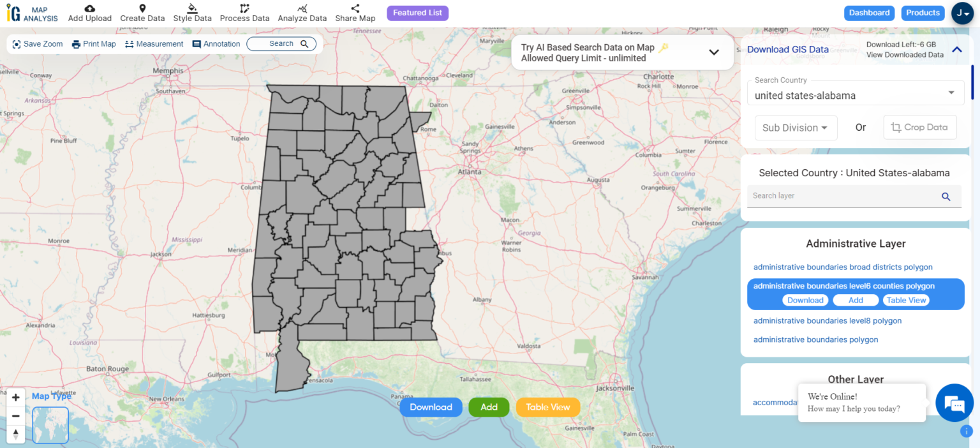Click the Share Map icon

tap(355, 13)
